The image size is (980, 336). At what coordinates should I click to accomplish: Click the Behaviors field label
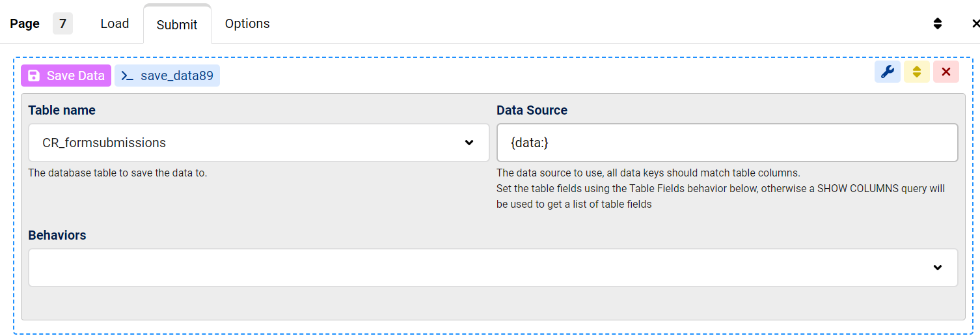(x=57, y=235)
